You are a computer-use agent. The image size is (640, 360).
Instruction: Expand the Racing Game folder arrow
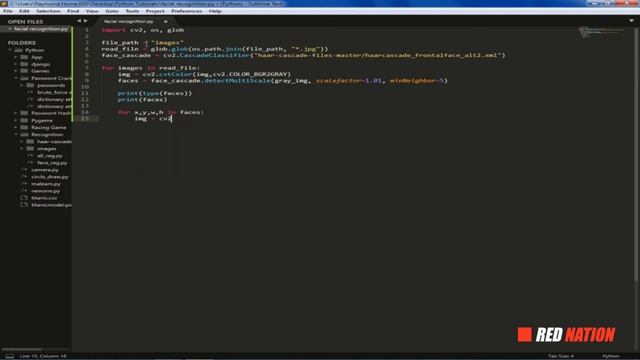16,127
